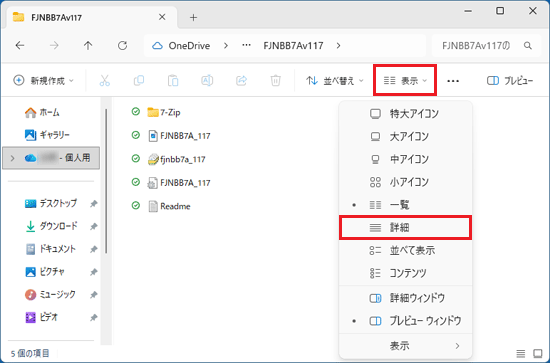This screenshot has width=550, height=363.
Task: Click the Delete trash icon
Action: click(275, 81)
